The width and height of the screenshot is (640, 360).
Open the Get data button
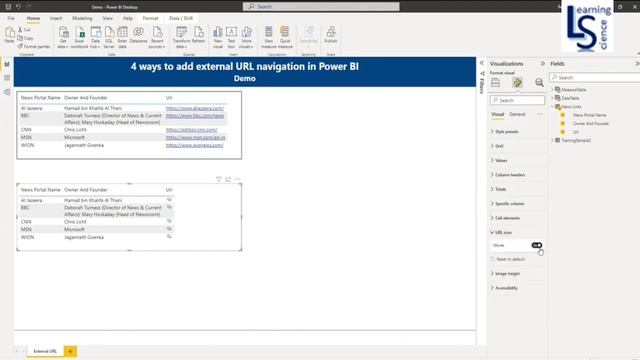point(63,38)
